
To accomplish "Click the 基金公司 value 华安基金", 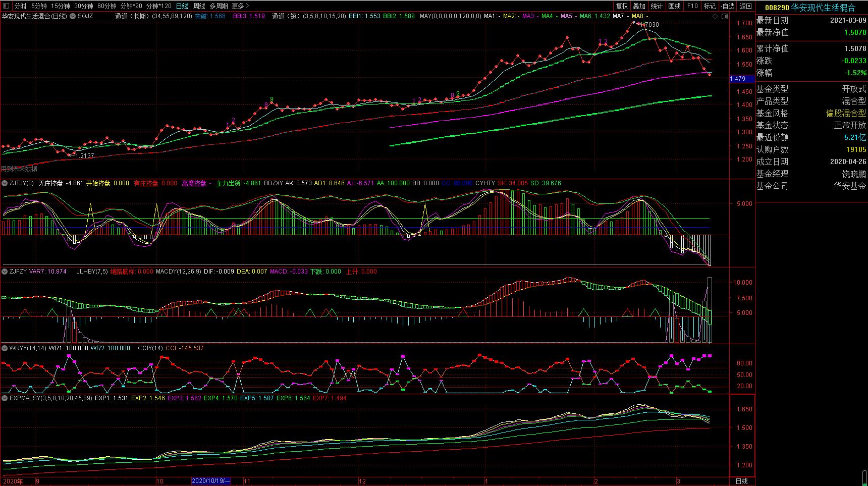I will tap(850, 186).
